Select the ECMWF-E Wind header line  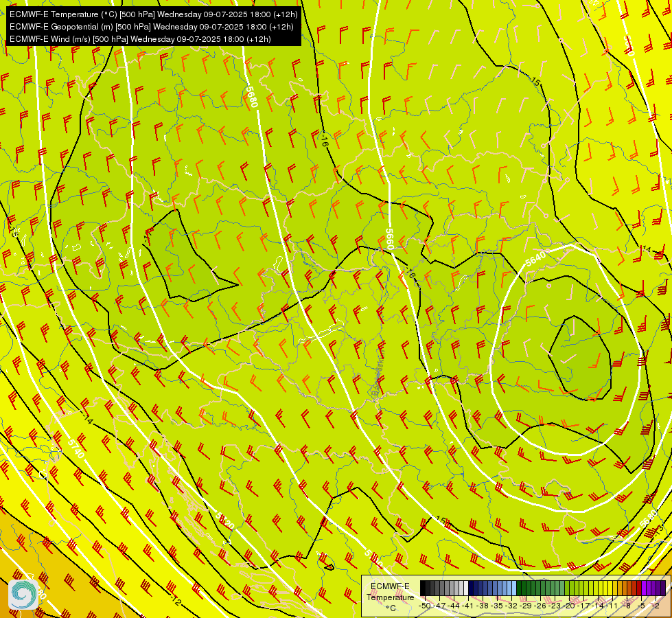pyautogui.click(x=140, y=39)
